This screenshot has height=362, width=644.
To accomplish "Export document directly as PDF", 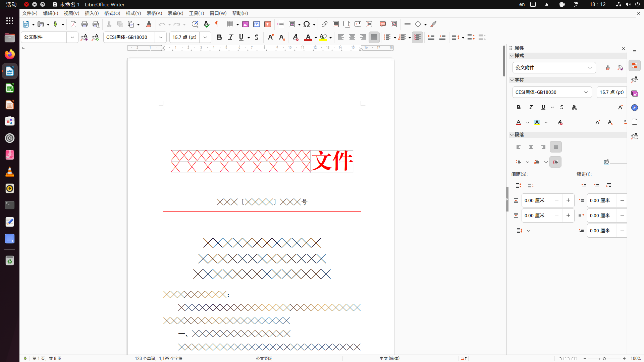I will tap(73, 24).
